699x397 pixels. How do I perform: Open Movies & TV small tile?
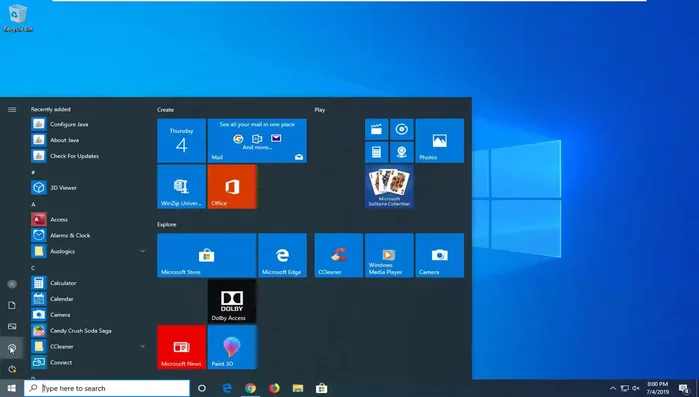pos(377,129)
